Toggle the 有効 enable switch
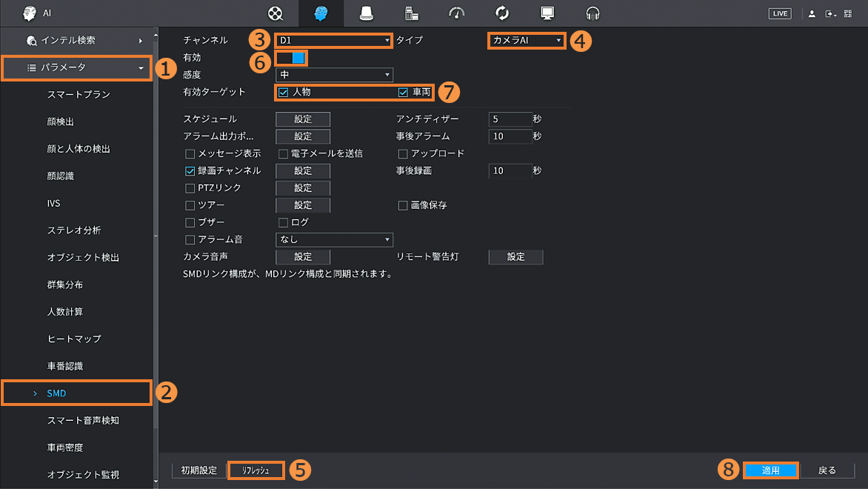This screenshot has width=868, height=503. click(x=290, y=58)
